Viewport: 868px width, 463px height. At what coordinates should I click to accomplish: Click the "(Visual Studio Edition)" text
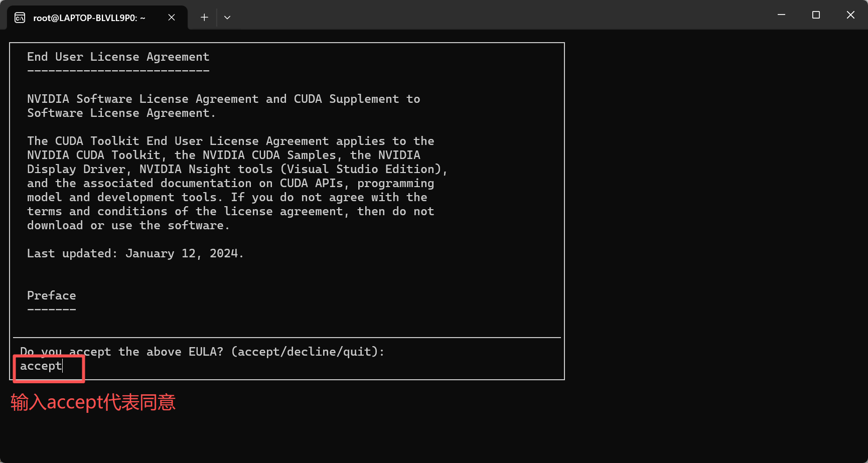click(x=363, y=170)
